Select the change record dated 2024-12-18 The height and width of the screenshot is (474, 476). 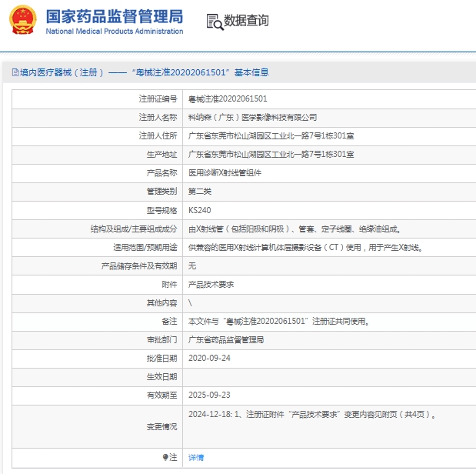(312, 415)
